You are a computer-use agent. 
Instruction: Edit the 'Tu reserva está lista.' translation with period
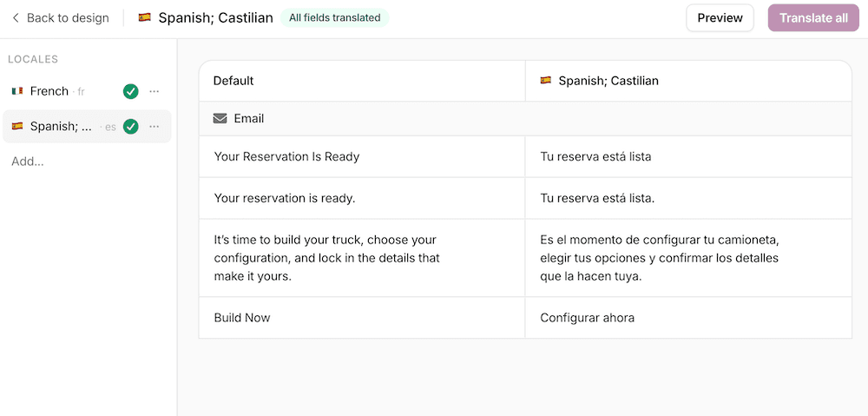point(688,198)
